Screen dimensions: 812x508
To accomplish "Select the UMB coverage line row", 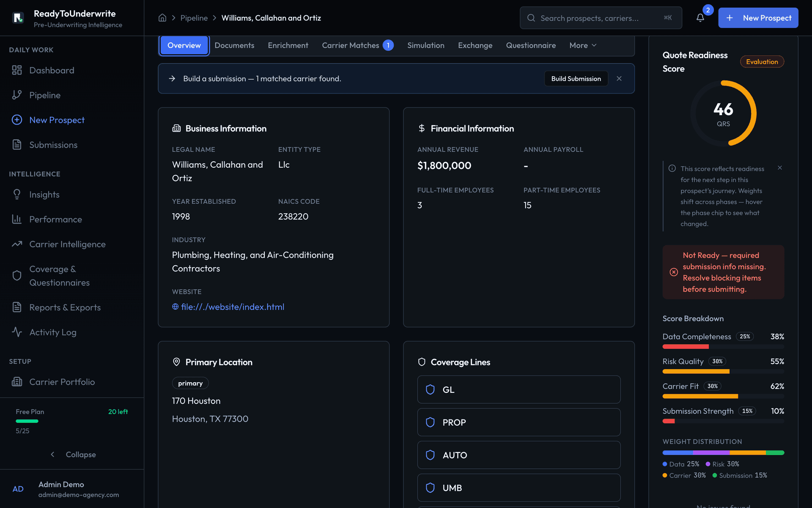I will tap(519, 488).
